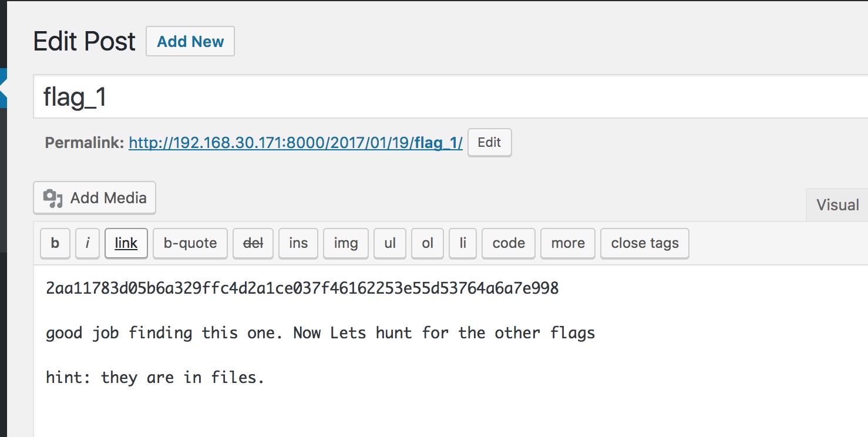Insert italic tag with i button
This screenshot has width=868, height=437.
click(88, 243)
